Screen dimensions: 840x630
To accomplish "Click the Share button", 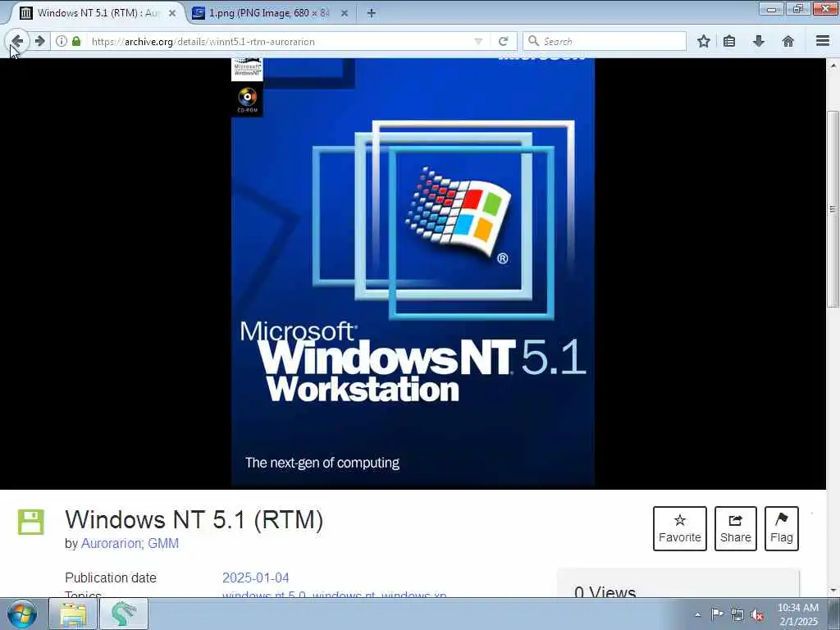I will 736,528.
